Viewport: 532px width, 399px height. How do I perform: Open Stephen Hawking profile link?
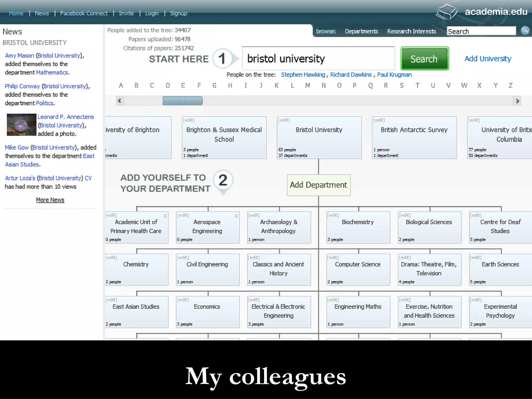coord(303,75)
